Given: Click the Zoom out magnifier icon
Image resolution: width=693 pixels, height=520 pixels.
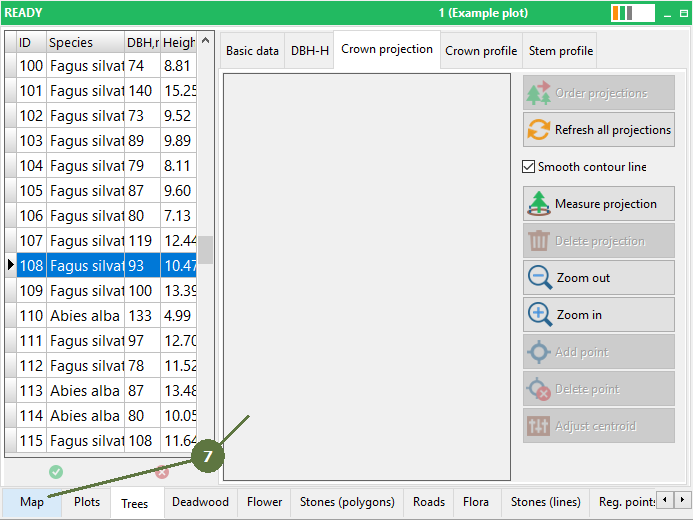Looking at the screenshot, I should [539, 278].
